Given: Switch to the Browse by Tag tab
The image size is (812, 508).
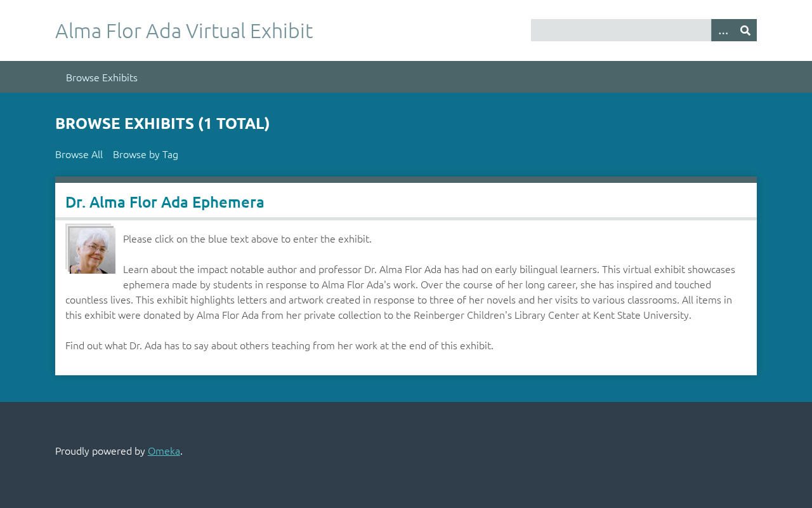Looking at the screenshot, I should click(x=145, y=154).
